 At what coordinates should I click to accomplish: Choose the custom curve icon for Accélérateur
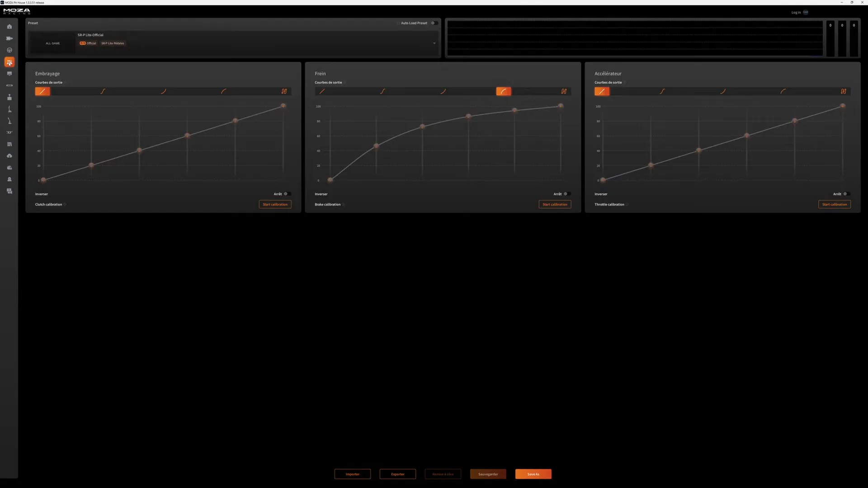pyautogui.click(x=843, y=91)
